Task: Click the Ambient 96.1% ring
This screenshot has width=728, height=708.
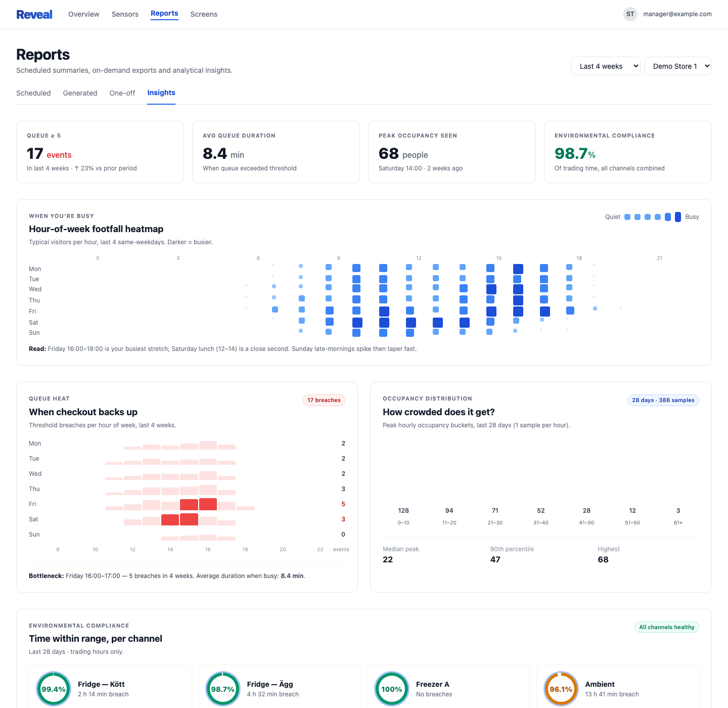Action: pyautogui.click(x=561, y=689)
